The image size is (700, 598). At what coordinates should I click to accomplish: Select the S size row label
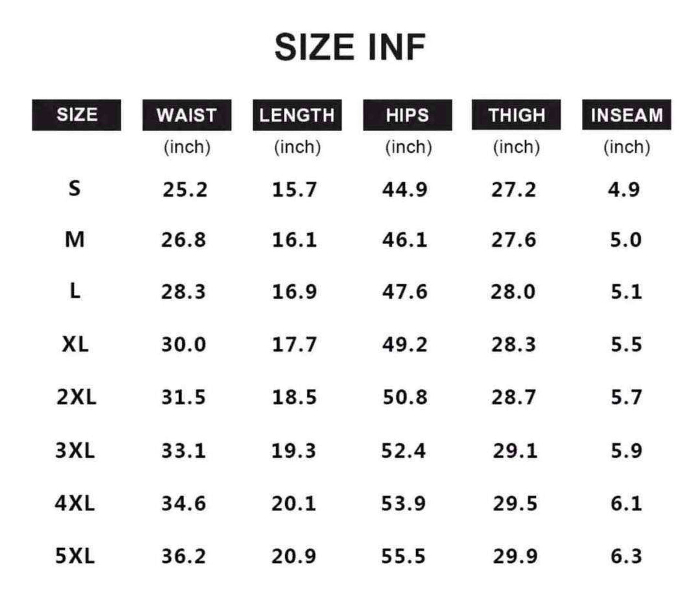[74, 188]
